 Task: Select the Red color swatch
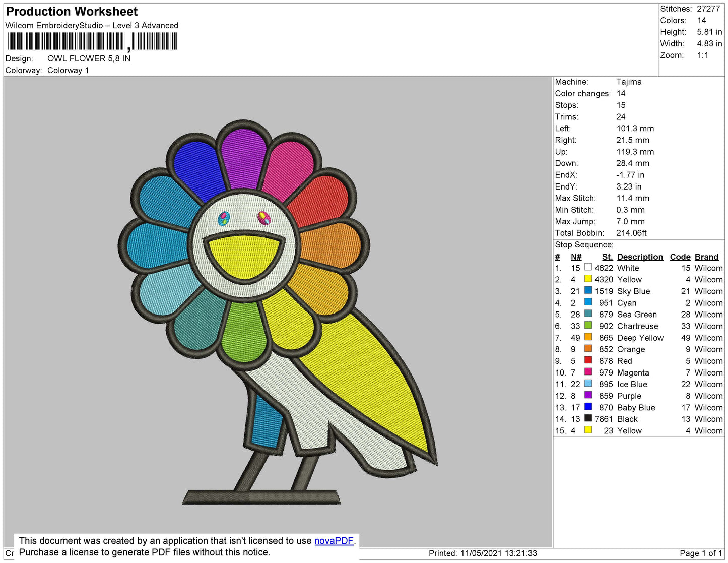tap(588, 360)
